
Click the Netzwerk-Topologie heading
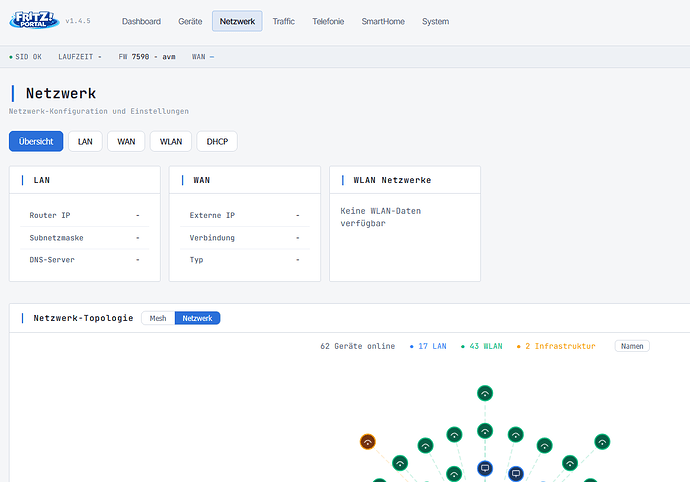[83, 318]
